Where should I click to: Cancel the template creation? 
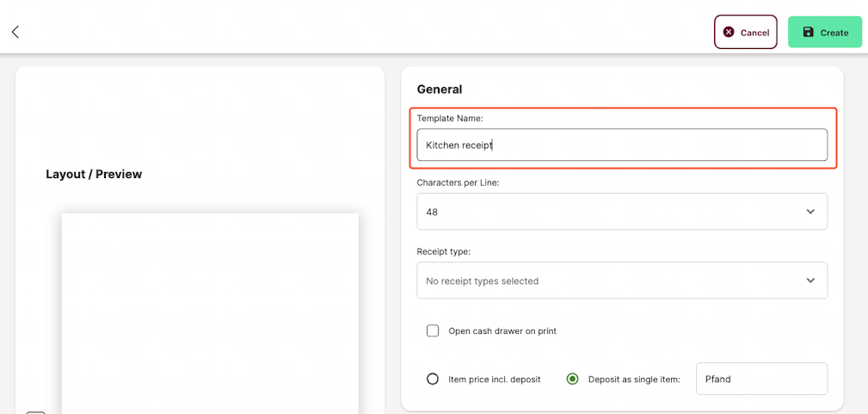tap(746, 32)
